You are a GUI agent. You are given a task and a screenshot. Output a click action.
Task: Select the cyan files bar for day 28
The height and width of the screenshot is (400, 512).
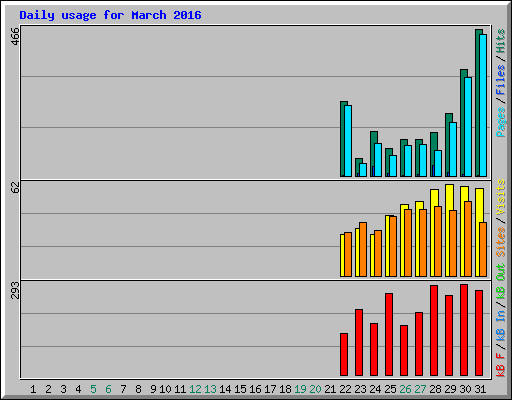click(x=438, y=163)
